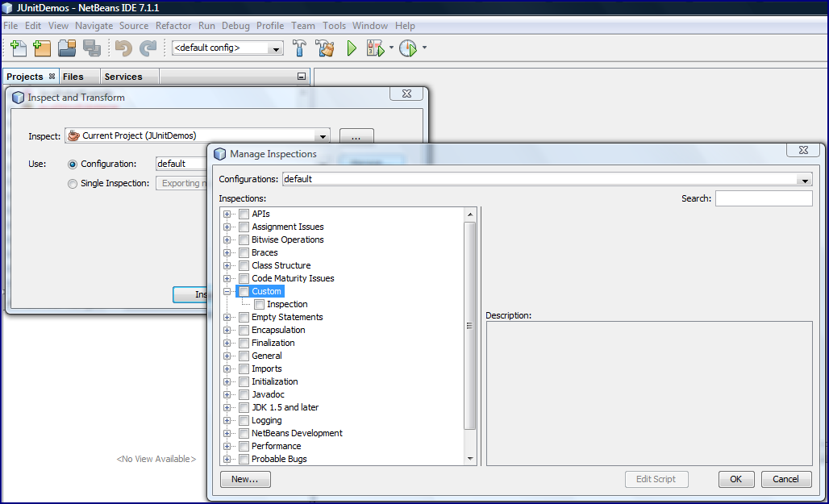Click the scroll up arrow of inspections list

[x=470, y=215]
